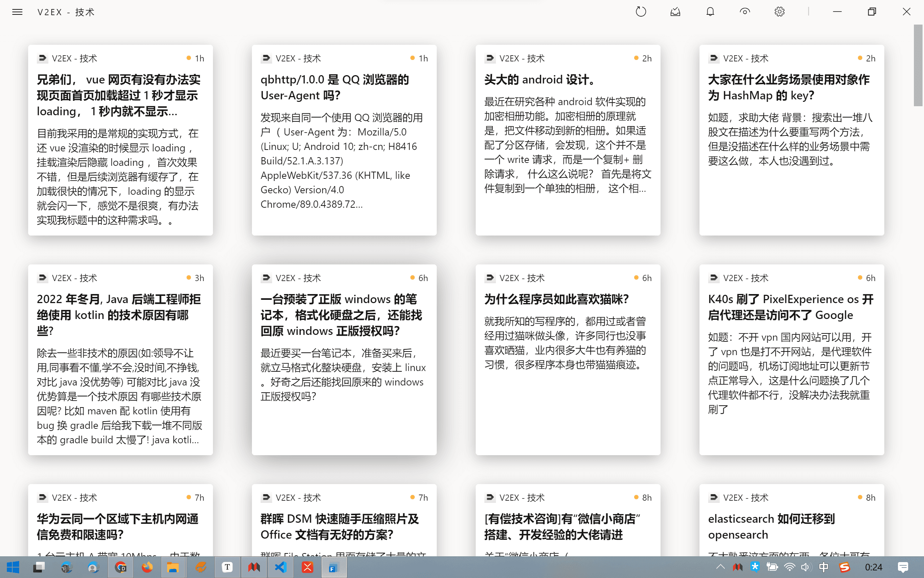924x578 pixels.
Task: Click the 2h timestamp on the HashMap card
Action: pos(871,59)
